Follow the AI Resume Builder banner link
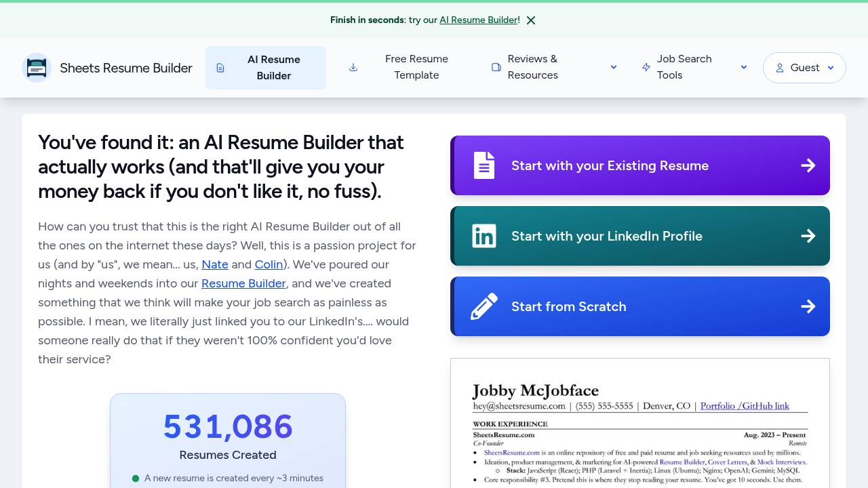The height and width of the screenshot is (488, 868). (478, 20)
